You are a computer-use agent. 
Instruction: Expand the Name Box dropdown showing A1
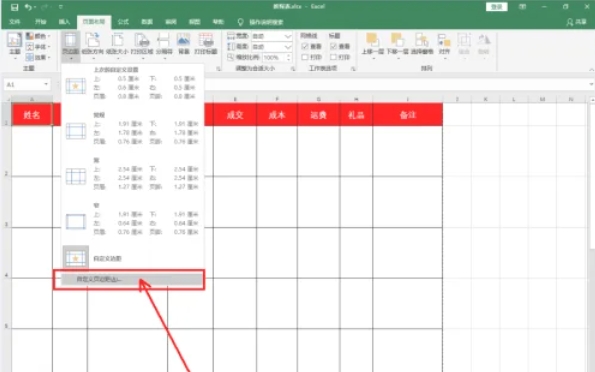[x=46, y=84]
